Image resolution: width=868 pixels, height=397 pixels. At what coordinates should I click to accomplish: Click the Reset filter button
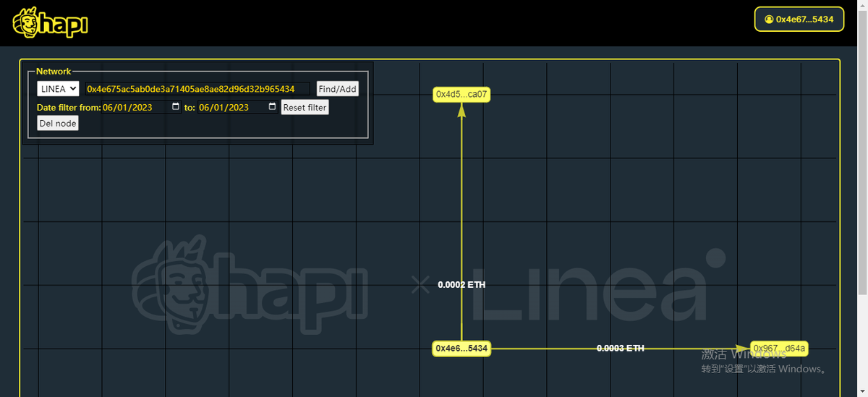coord(305,107)
